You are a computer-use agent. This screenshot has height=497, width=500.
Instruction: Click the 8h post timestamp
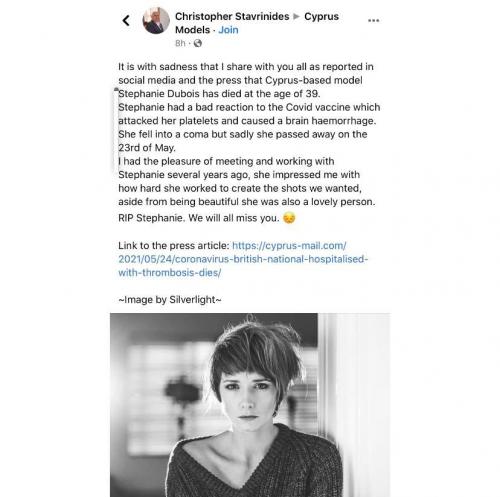[180, 43]
